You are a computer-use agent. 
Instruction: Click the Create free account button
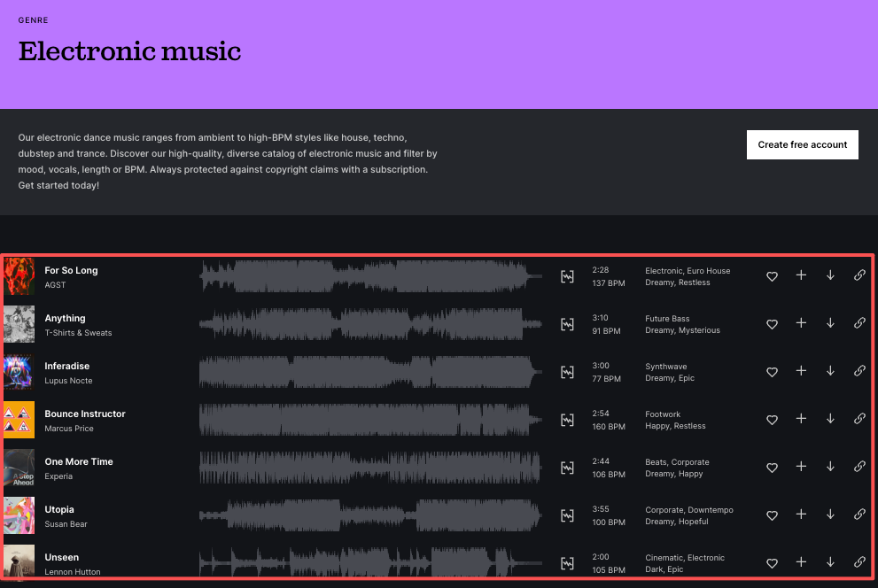(802, 145)
